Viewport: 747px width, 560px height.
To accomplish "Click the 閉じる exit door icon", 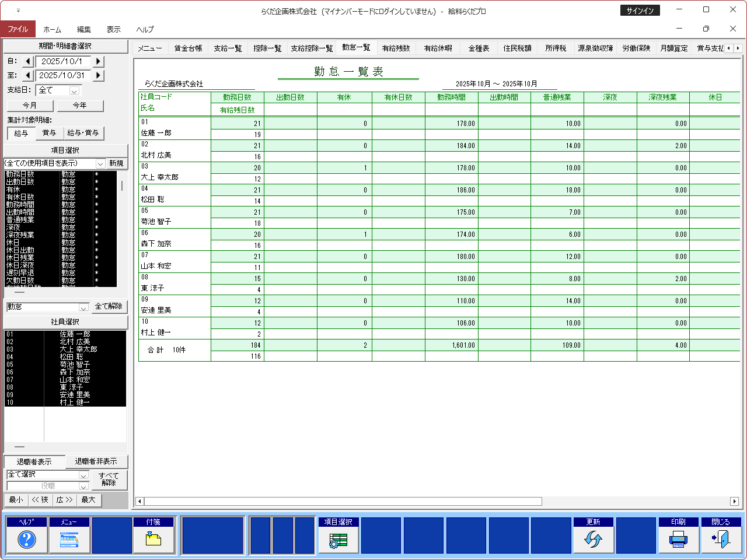I will click(x=721, y=540).
